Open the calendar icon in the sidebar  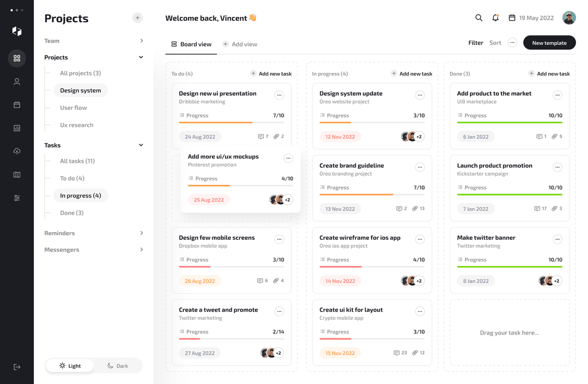click(16, 104)
